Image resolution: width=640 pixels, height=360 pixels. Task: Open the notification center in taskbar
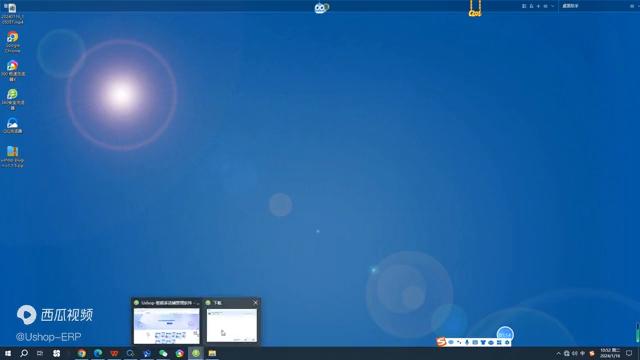629,353
